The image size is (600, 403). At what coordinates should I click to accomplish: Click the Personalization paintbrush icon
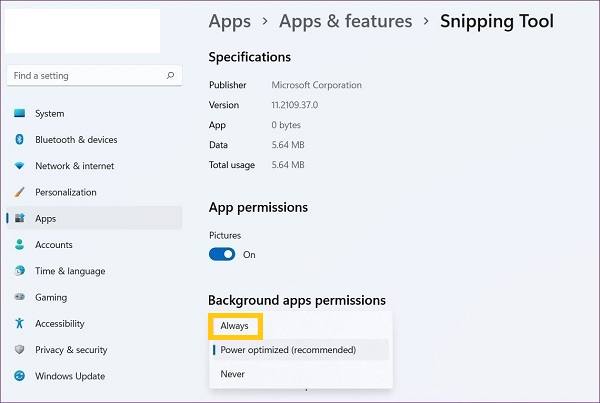click(x=20, y=192)
